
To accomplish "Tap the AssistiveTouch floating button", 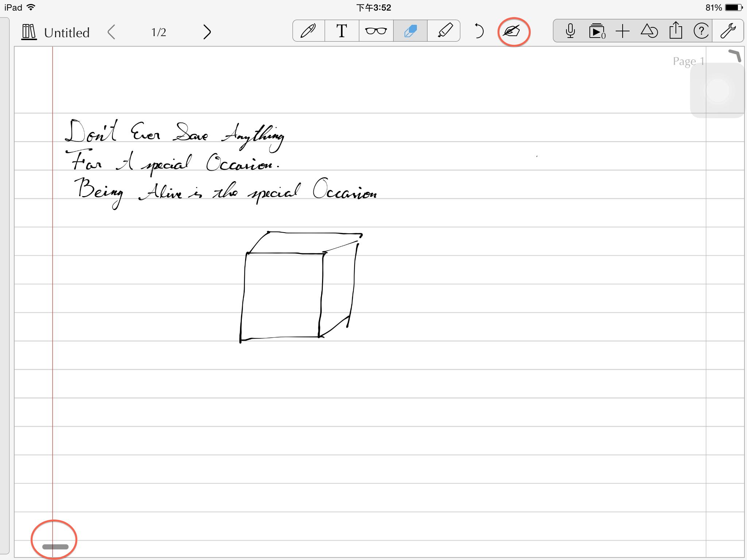I will [717, 90].
